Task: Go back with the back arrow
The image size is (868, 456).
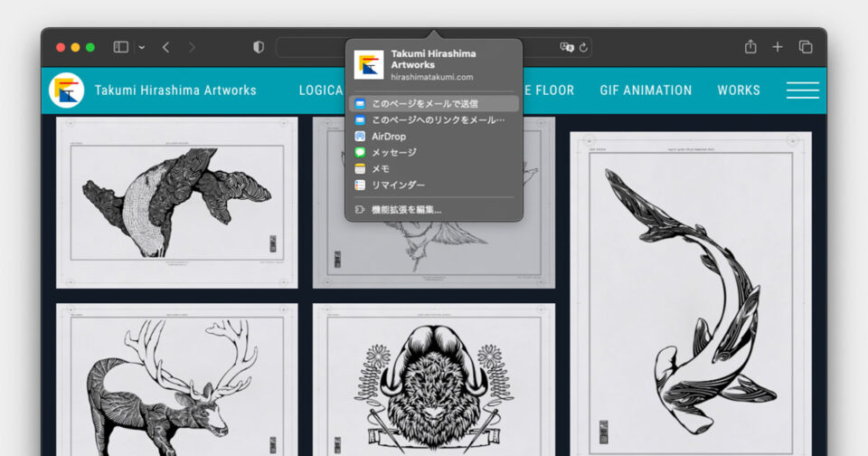Action: coord(165,47)
